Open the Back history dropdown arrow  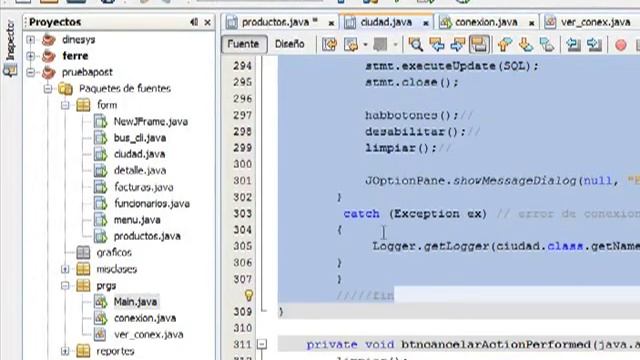(x=365, y=44)
